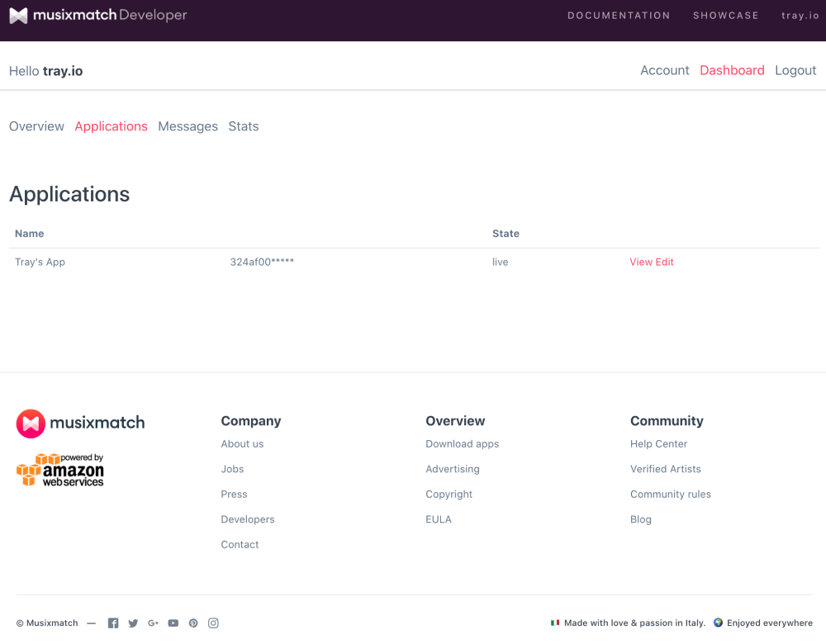Go to the Stats tab
Image resolution: width=826 pixels, height=644 pixels.
tap(244, 126)
